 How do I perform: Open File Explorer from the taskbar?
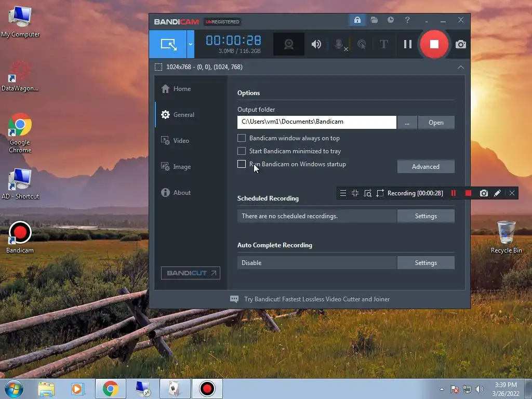click(46, 389)
